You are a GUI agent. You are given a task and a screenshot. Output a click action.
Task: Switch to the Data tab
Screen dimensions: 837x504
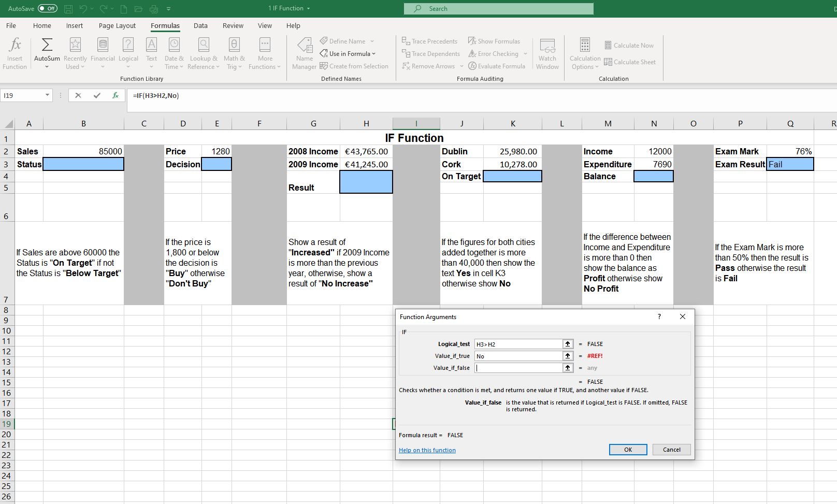tap(200, 25)
